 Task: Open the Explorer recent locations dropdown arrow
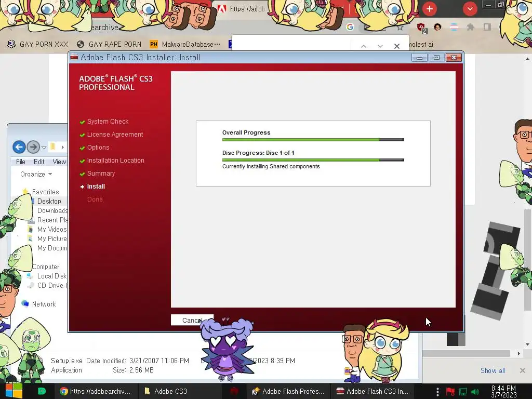coord(44,147)
